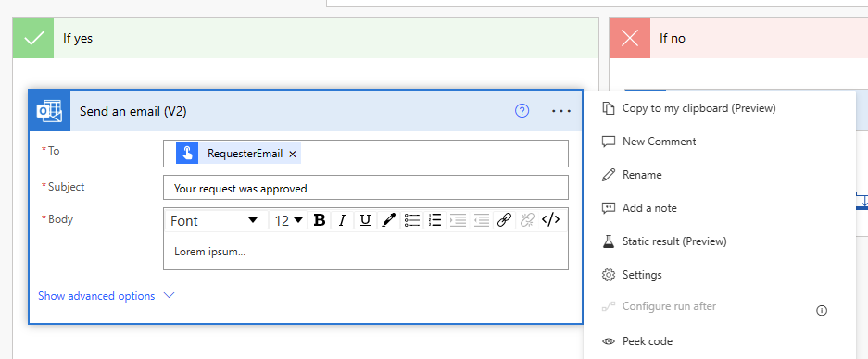
Task: Click the chevron next to Show advanced options
Action: tap(170, 295)
